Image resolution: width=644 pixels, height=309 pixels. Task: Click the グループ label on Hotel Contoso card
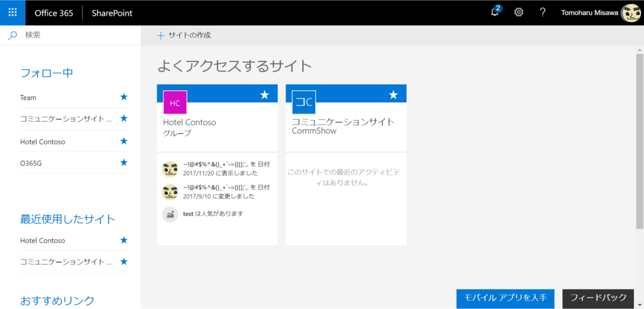click(x=177, y=133)
